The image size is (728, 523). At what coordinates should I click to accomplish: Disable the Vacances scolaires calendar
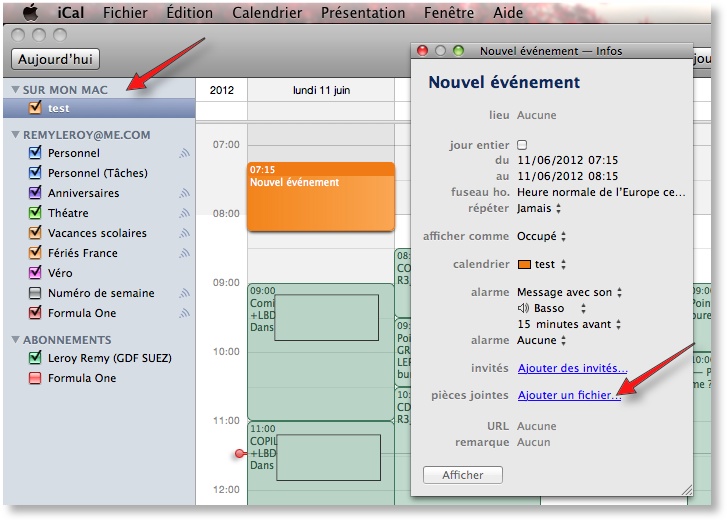click(x=35, y=232)
